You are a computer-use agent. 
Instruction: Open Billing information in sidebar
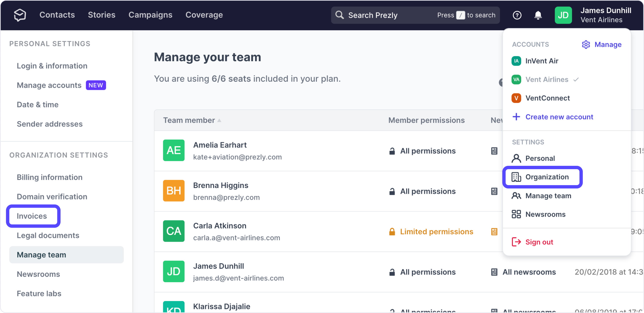[x=49, y=177]
